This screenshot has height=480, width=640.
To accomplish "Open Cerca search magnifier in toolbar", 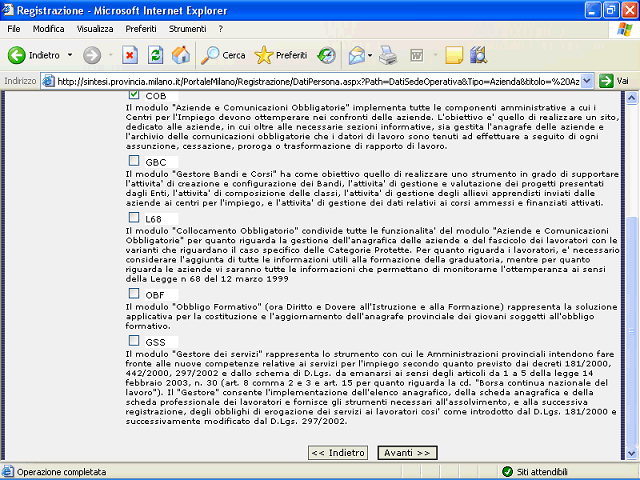I will [x=210, y=55].
